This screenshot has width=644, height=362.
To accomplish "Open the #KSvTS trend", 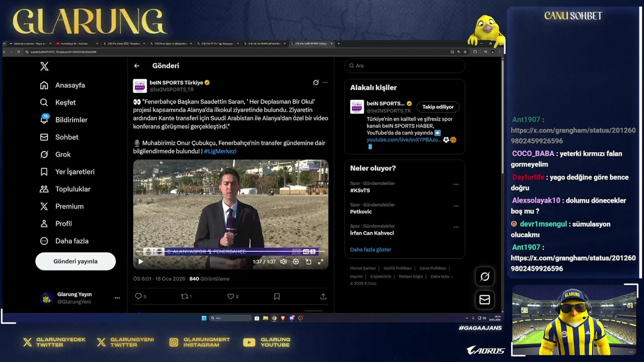I will coord(360,191).
